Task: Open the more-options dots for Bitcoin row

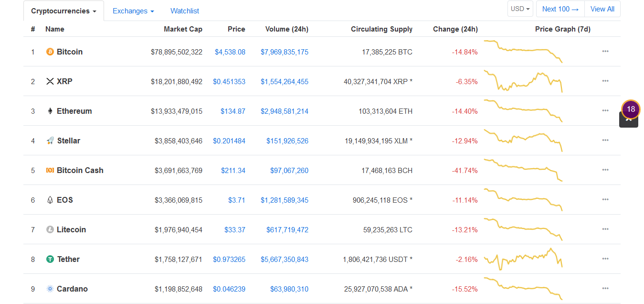Action: click(x=605, y=51)
